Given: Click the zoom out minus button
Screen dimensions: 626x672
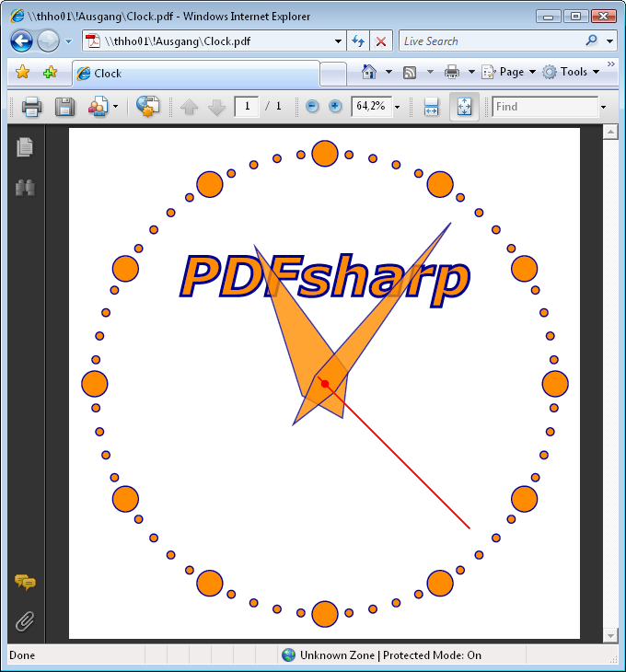Looking at the screenshot, I should 312,107.
